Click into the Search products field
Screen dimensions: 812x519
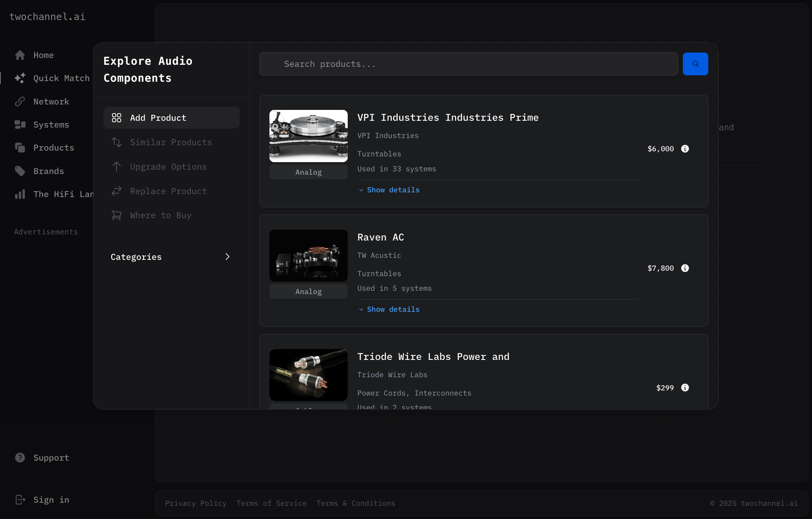click(468, 64)
